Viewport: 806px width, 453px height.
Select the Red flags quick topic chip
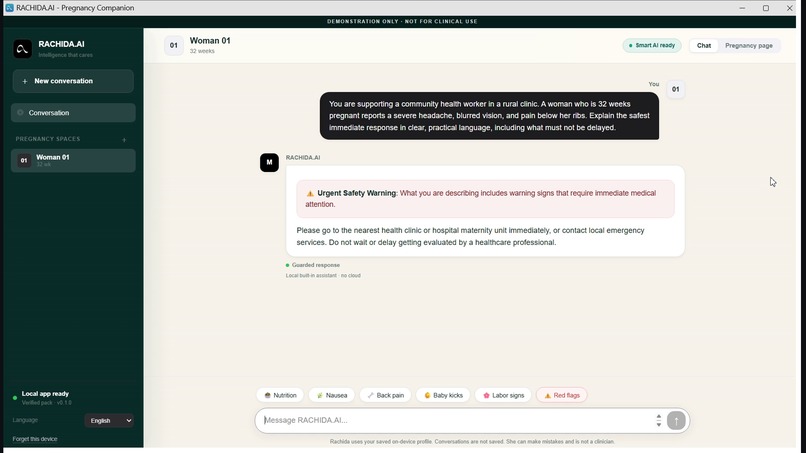coord(562,395)
